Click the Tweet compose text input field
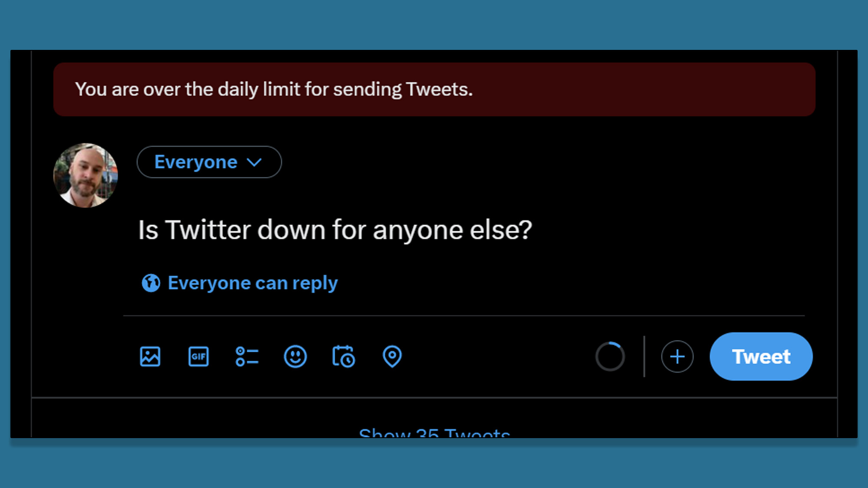This screenshot has height=488, width=868. tap(335, 229)
